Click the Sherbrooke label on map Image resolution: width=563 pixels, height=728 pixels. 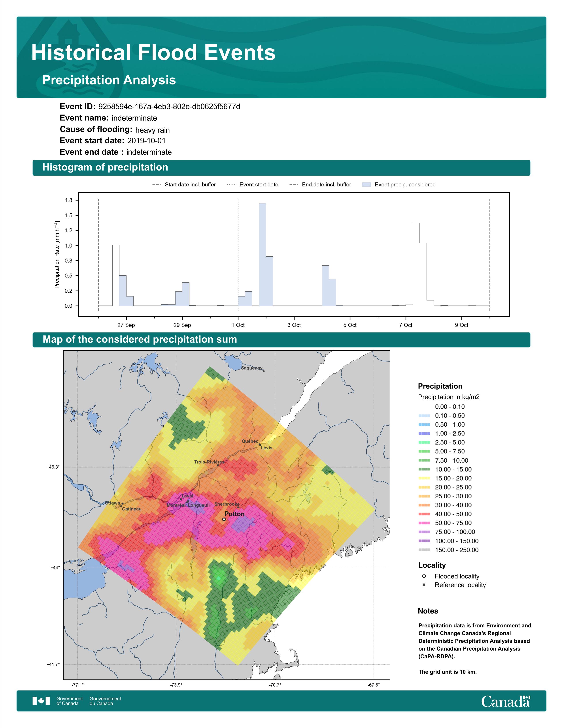coord(227,504)
